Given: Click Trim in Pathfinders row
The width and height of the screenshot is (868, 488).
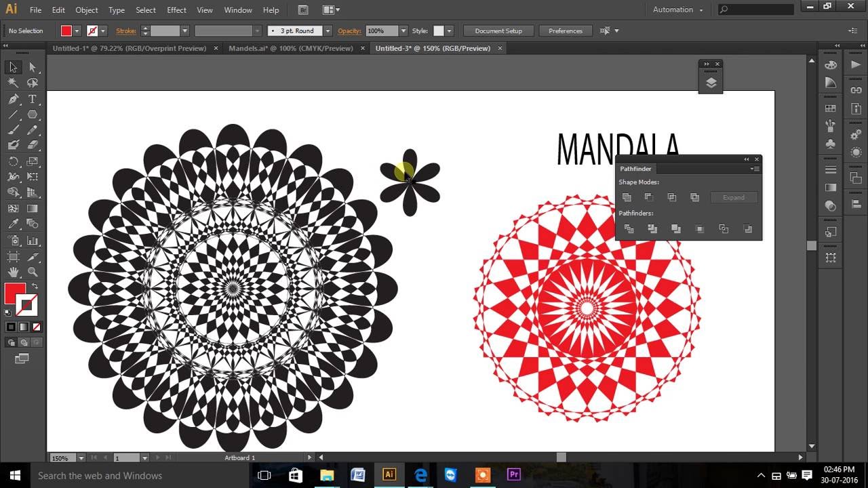Looking at the screenshot, I should [652, 229].
